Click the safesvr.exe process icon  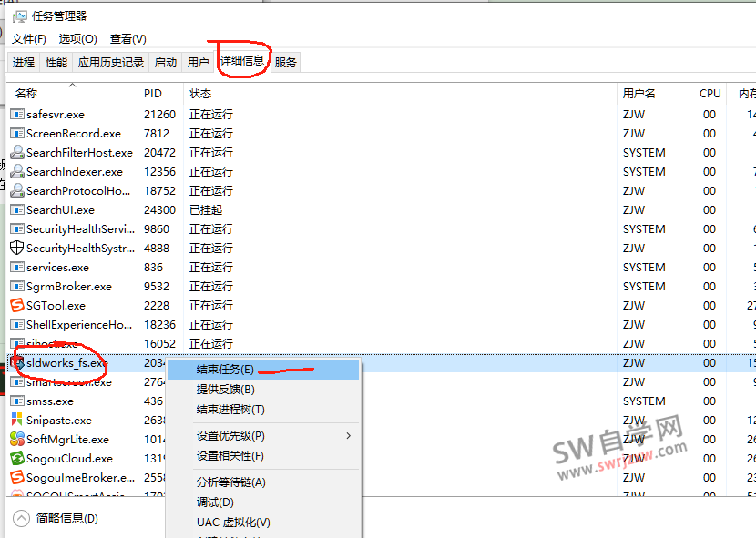coord(16,114)
